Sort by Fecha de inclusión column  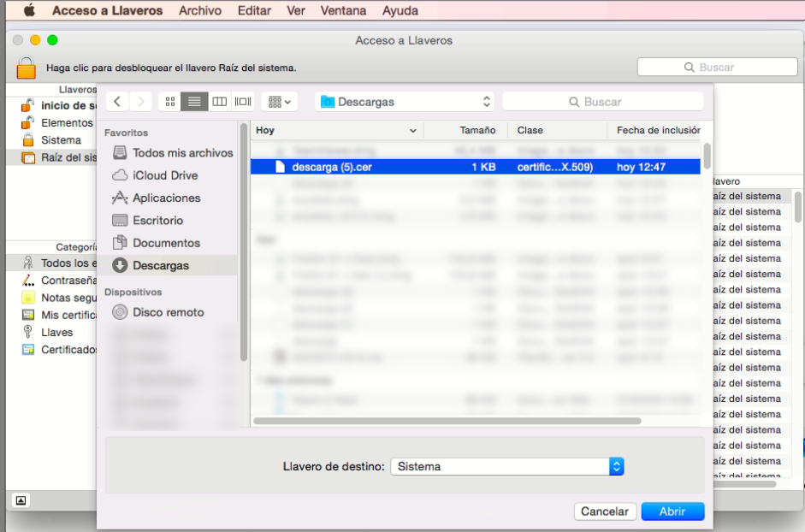click(654, 130)
